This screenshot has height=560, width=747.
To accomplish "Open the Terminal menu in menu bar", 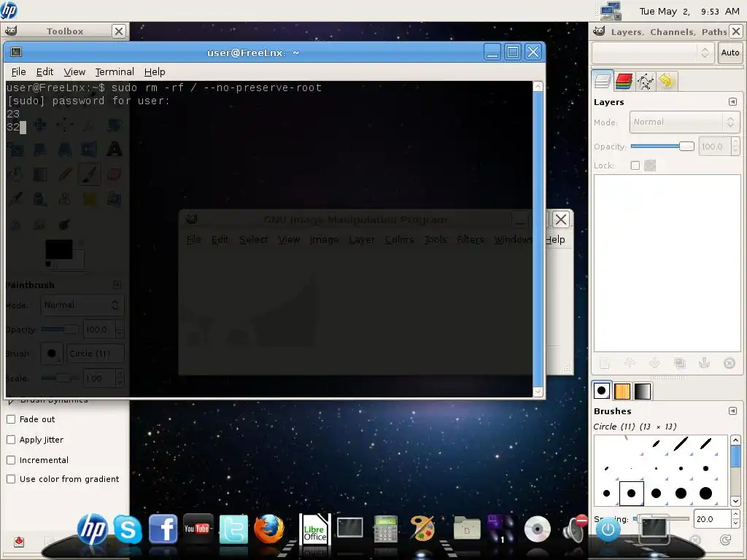I will (115, 72).
